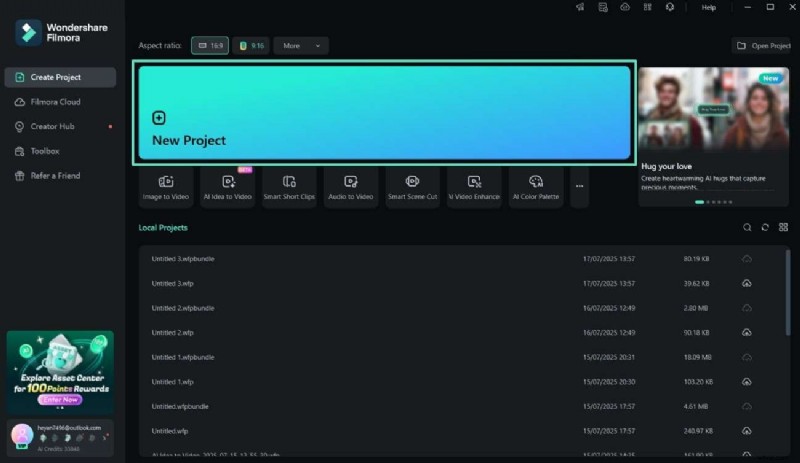
Task: Open the Help menu
Action: click(709, 7)
